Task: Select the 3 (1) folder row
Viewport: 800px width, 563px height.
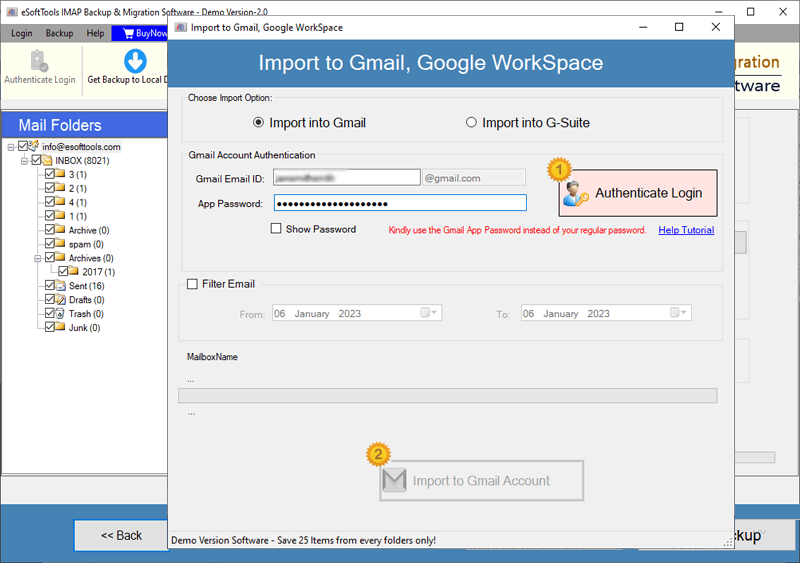Action: pos(78,175)
